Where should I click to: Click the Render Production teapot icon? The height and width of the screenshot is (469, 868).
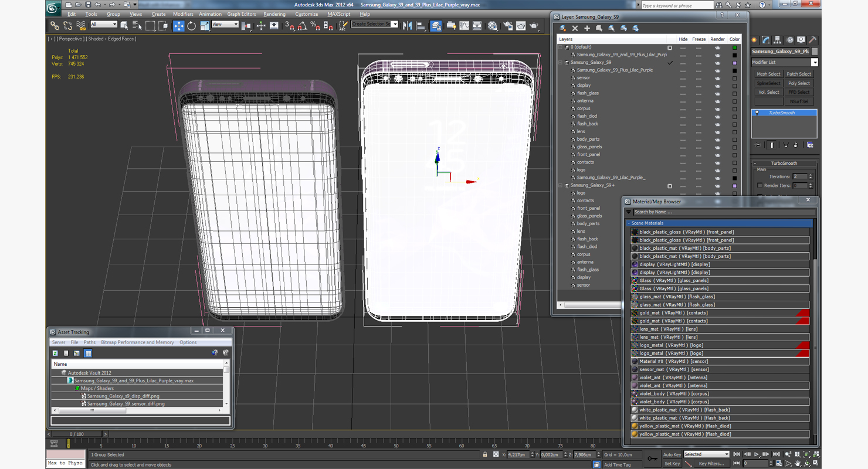click(534, 25)
